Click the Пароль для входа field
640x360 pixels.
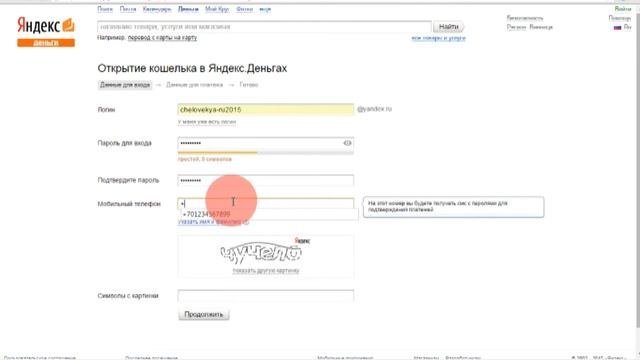click(x=266, y=143)
